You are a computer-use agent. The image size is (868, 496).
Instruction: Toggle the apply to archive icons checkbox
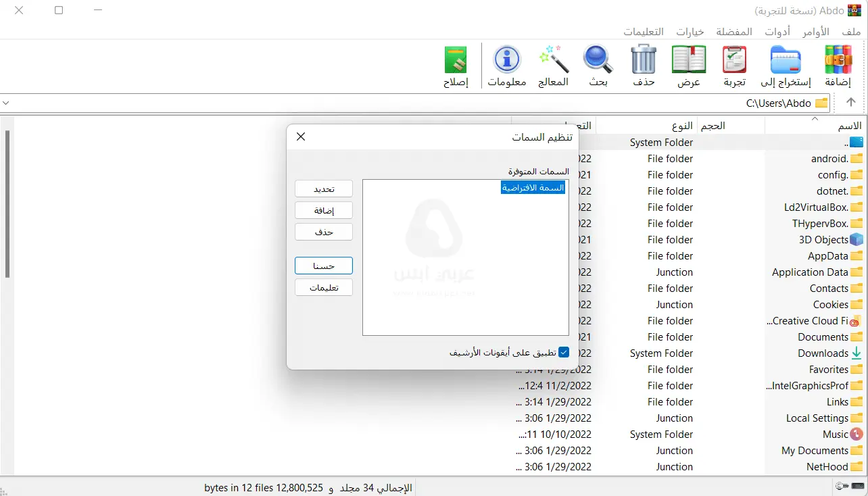point(564,351)
